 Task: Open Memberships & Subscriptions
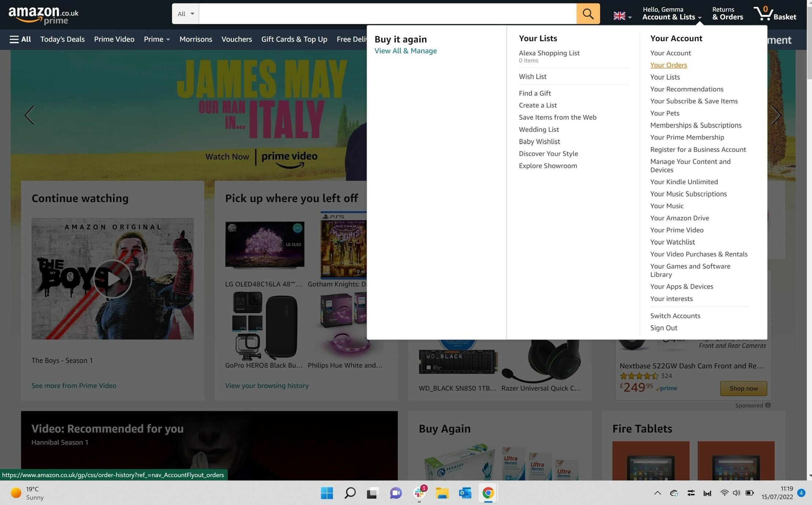[695, 125]
